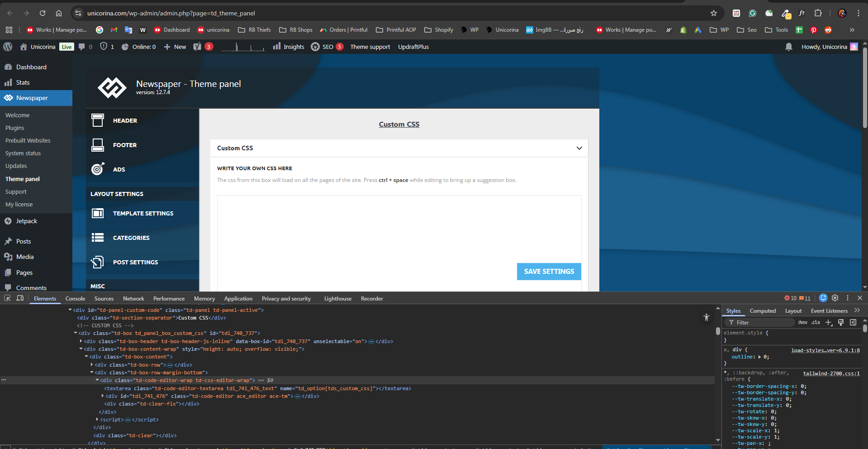Expand the td-box-row div node

point(92,365)
